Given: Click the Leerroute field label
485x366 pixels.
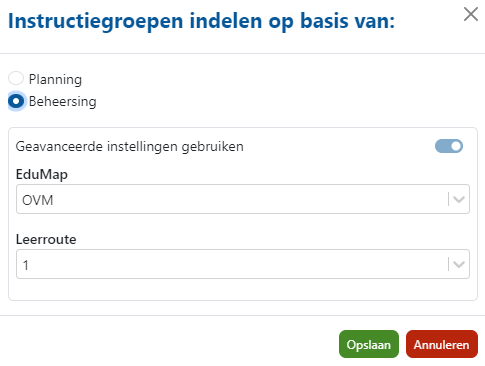Looking at the screenshot, I should [46, 239].
